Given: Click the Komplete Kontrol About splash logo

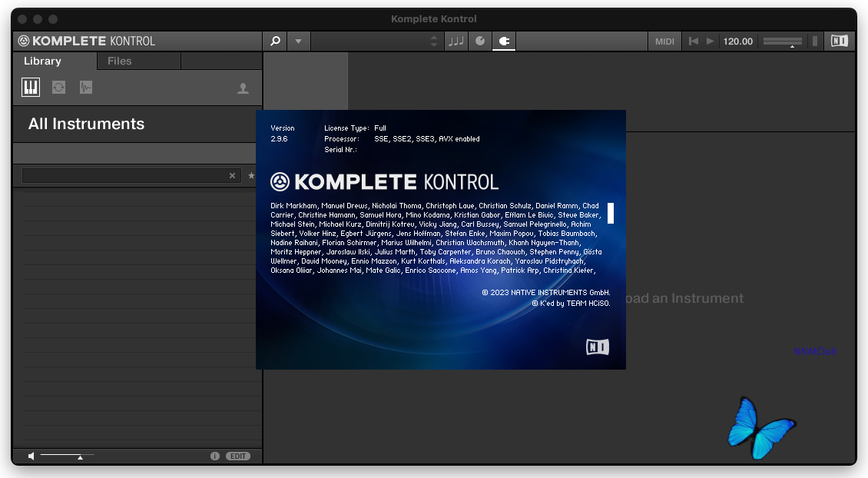Looking at the screenshot, I should (x=385, y=181).
